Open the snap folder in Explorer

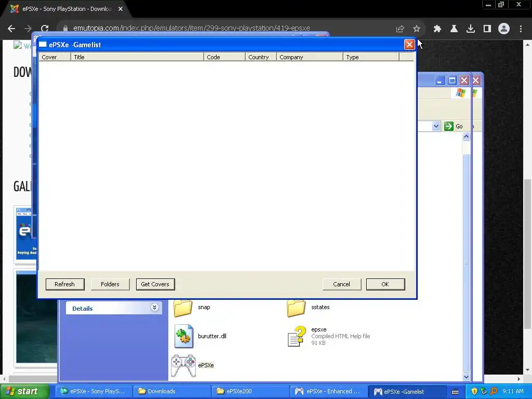[183, 308]
